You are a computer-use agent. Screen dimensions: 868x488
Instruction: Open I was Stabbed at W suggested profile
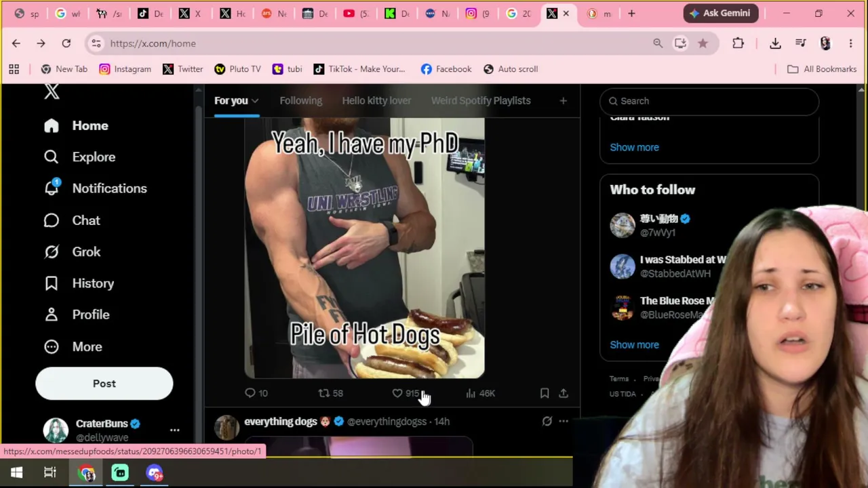[x=683, y=260]
